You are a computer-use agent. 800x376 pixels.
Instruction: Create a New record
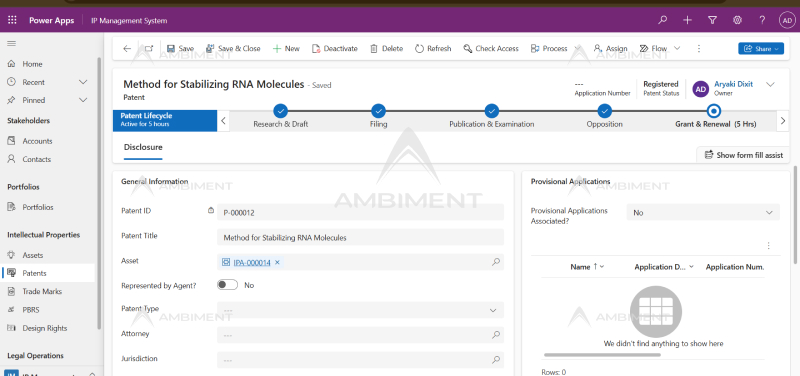point(286,48)
